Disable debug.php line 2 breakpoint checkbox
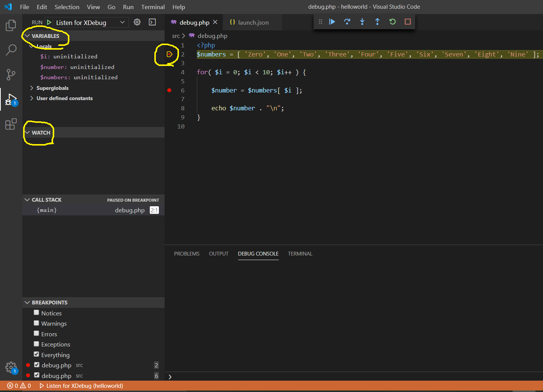Viewport: 543px width, 392px height. 37,365
